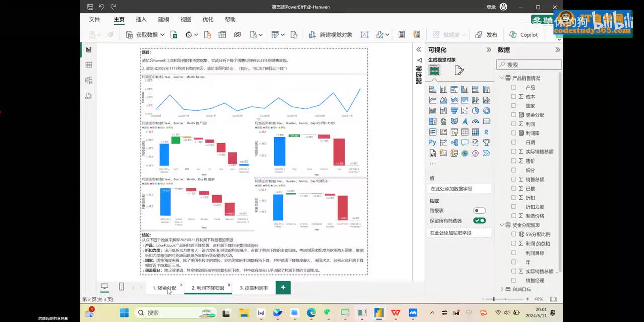Click Fit to page icon
The width and height of the screenshot is (644, 322).
pos(553,299)
